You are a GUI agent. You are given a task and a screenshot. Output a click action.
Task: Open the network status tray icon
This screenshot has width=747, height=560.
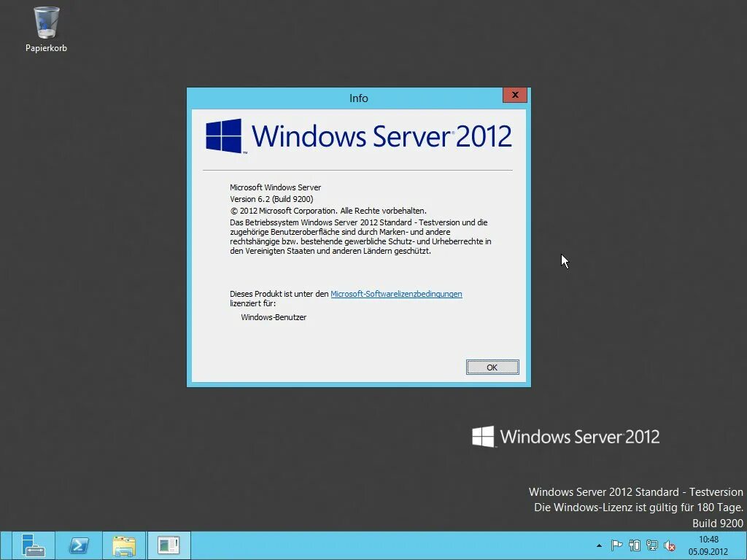[651, 545]
